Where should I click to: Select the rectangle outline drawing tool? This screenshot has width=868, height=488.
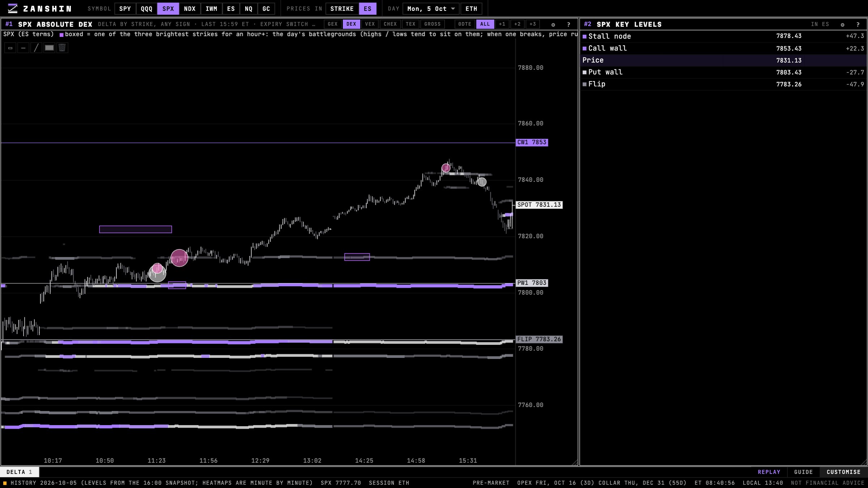[x=10, y=48]
